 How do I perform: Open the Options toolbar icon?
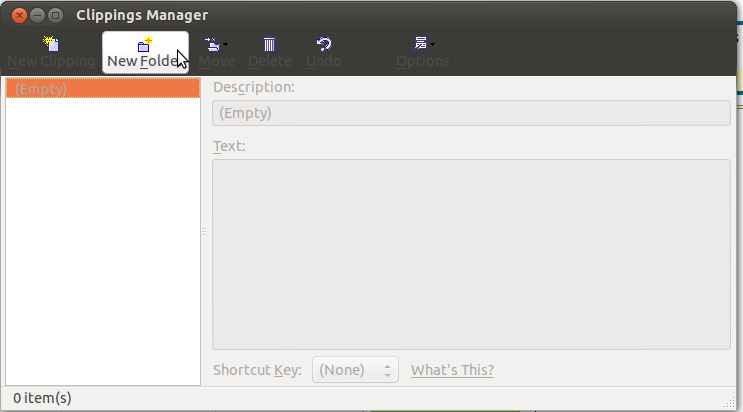click(x=420, y=43)
